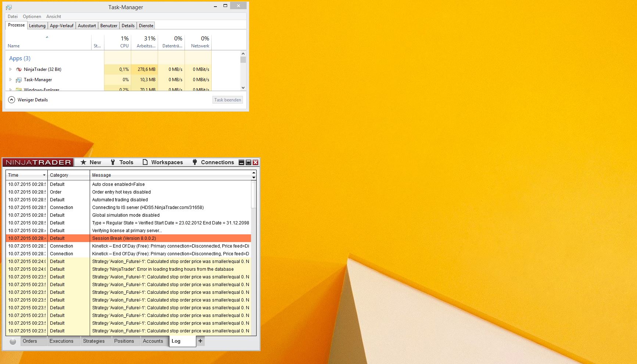Minimize the NinjaTrader window

point(241,162)
